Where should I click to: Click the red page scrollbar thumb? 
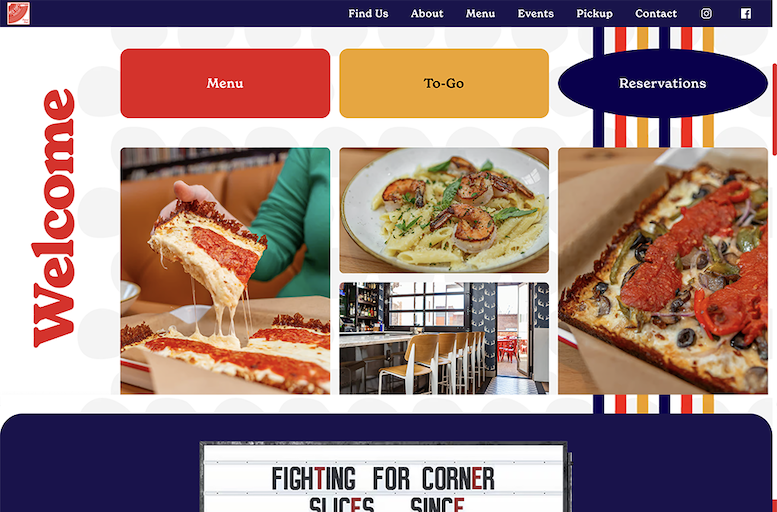tap(775, 109)
